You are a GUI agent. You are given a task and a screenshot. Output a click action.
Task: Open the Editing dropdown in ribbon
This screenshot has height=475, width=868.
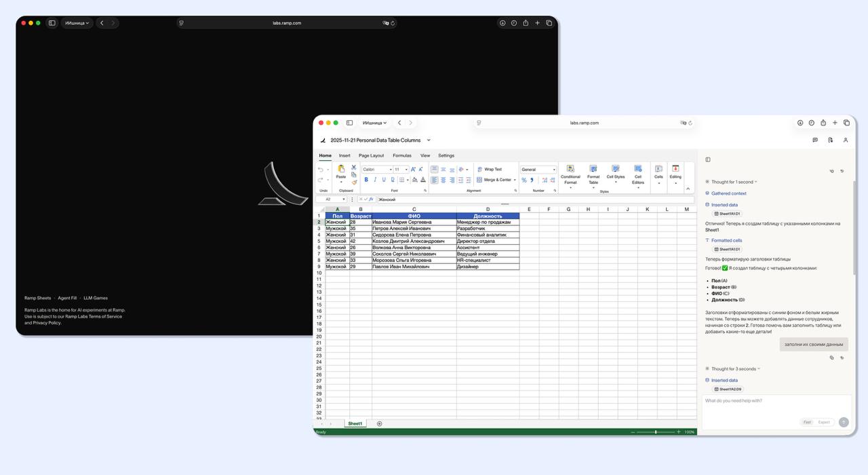click(x=675, y=174)
